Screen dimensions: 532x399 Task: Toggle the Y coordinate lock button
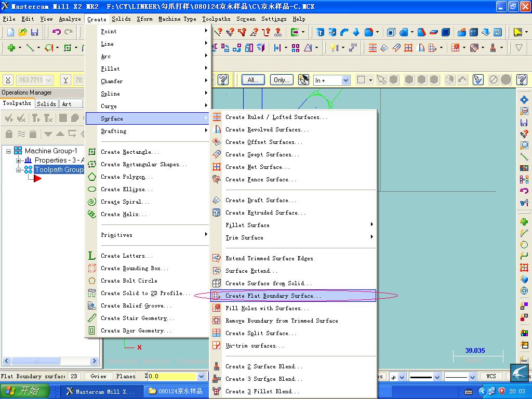point(66,80)
